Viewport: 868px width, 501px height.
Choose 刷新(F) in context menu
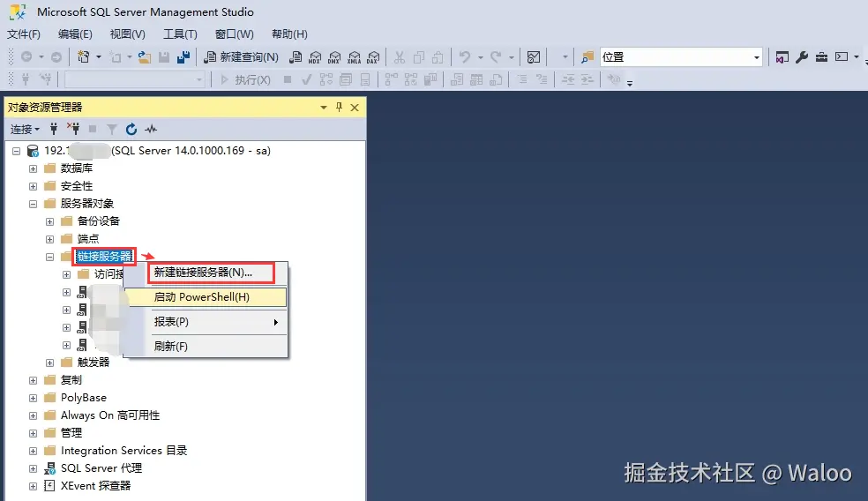[x=206, y=347]
